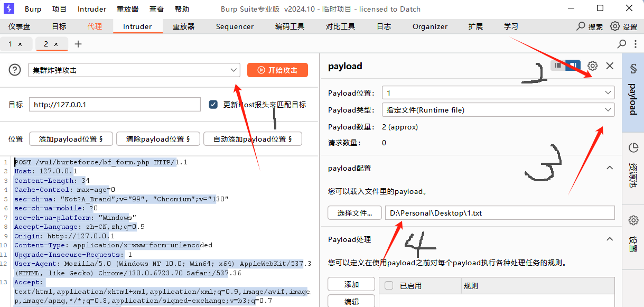Switch to the Organizer tab
644x307 pixels.
(430, 26)
